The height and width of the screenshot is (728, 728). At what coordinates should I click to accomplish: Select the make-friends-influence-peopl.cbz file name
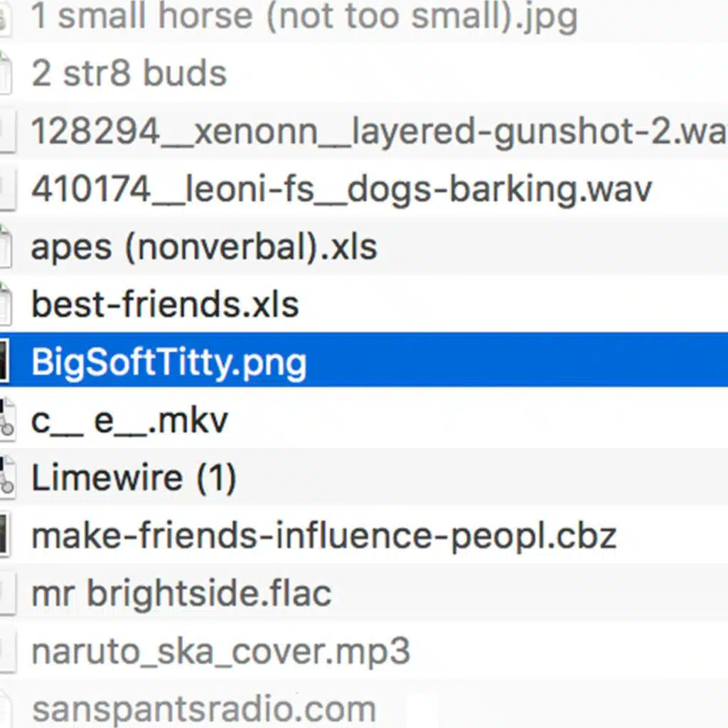click(x=323, y=535)
